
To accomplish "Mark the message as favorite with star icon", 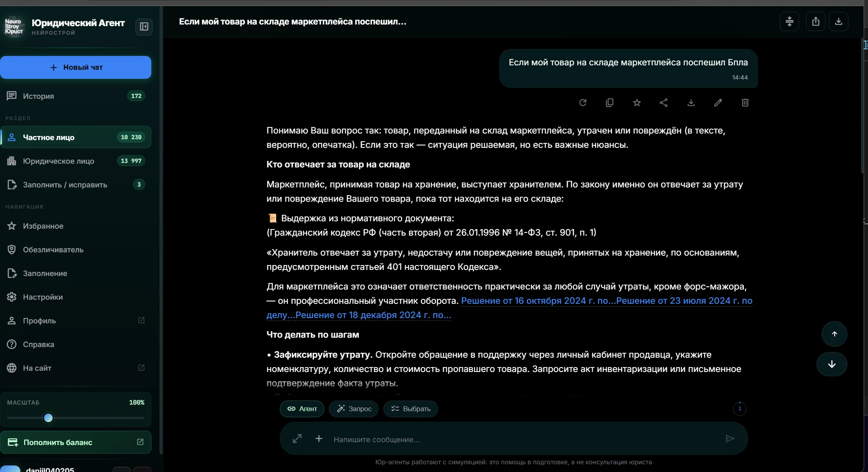I will (x=637, y=102).
